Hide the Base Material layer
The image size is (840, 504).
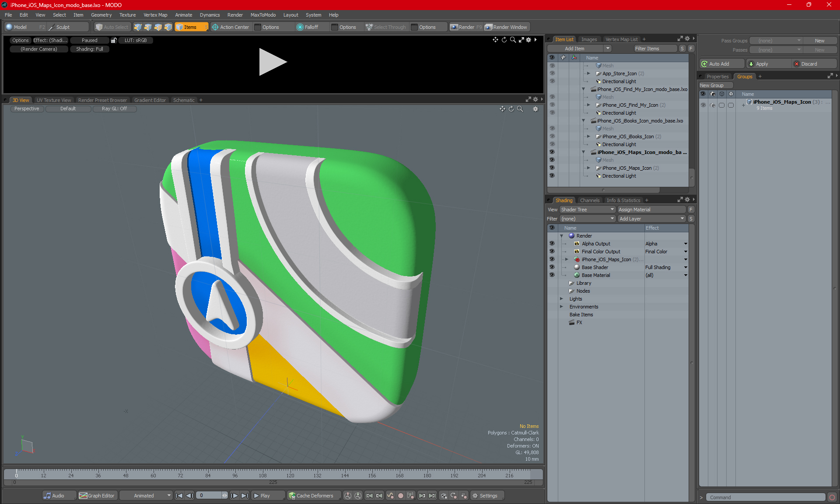(x=552, y=275)
